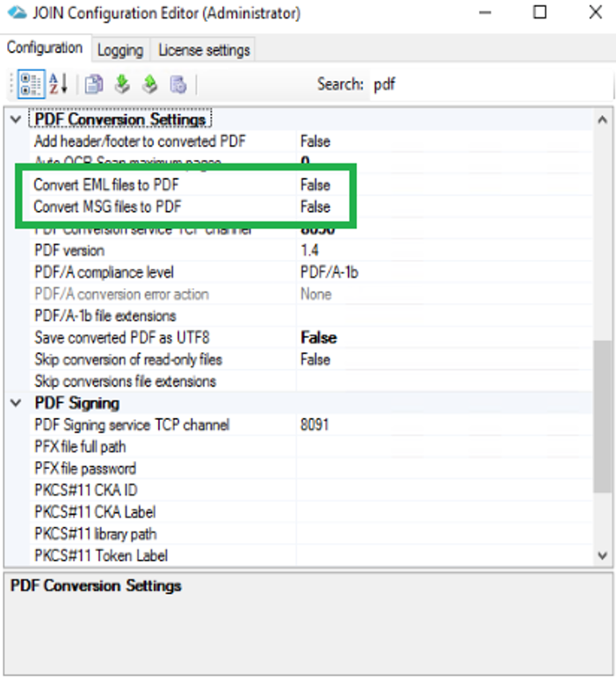Image resolution: width=616 pixels, height=679 pixels.
Task: Click the scrollbar up arrow
Action: coord(602,119)
